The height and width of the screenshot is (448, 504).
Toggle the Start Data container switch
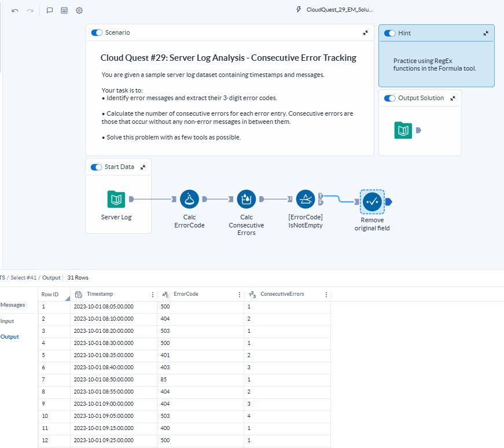click(96, 167)
